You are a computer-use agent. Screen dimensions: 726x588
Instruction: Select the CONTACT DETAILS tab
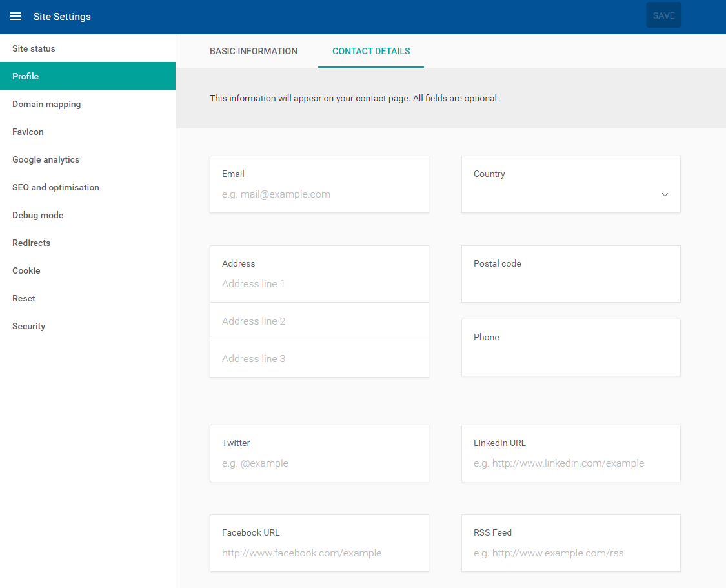(x=370, y=51)
